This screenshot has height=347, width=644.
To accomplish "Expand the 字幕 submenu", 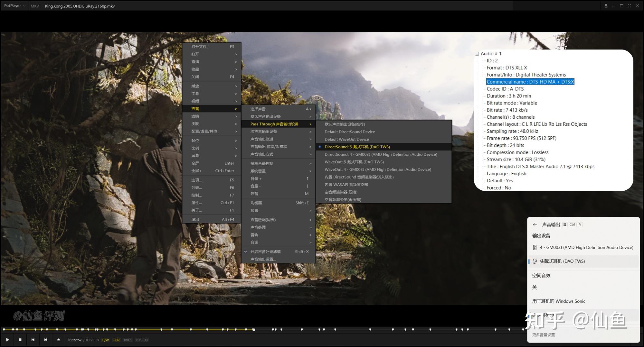I will point(212,94).
